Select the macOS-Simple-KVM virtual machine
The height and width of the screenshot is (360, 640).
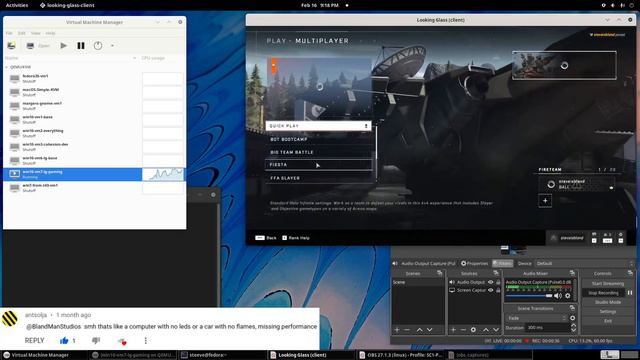click(73, 92)
